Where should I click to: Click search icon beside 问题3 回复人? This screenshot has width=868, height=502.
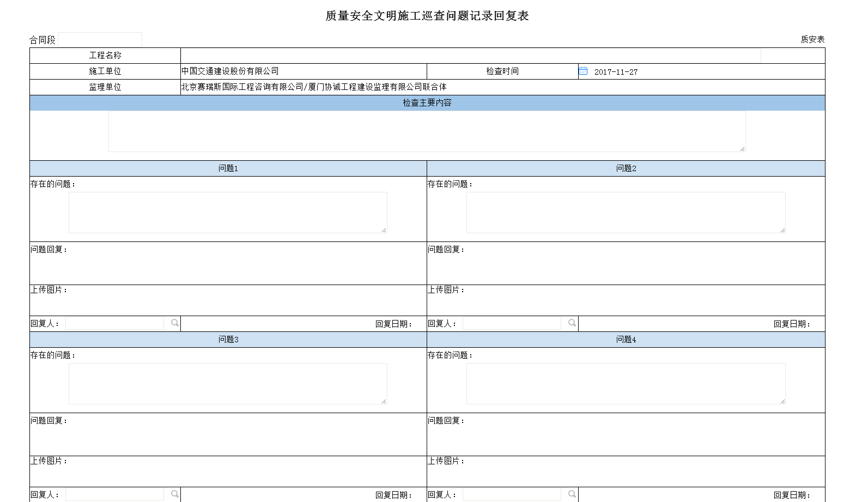(x=174, y=494)
